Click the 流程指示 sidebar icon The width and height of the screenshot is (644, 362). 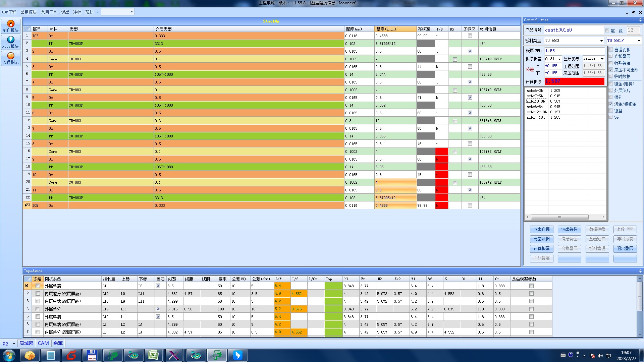click(x=11, y=58)
